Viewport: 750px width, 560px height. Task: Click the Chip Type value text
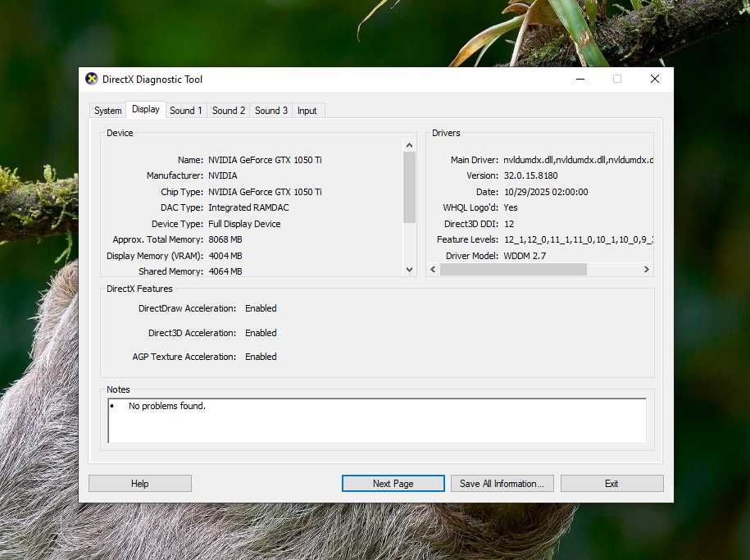click(265, 192)
